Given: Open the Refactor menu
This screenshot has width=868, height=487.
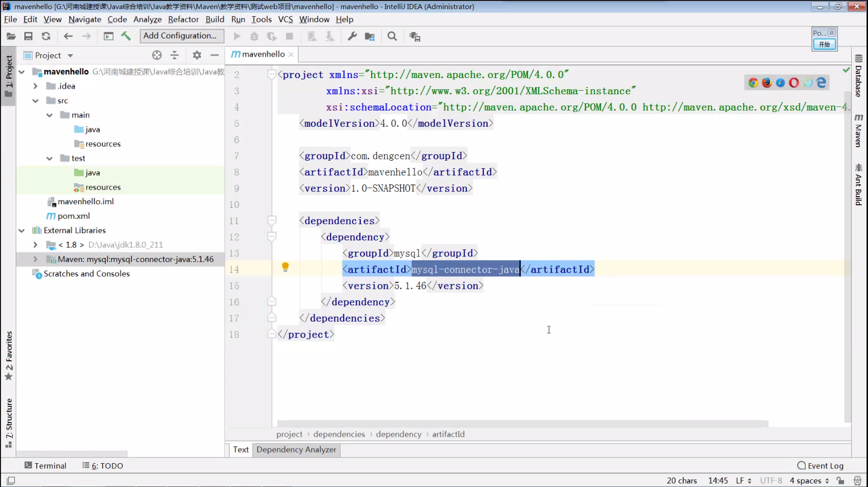Looking at the screenshot, I should 183,19.
